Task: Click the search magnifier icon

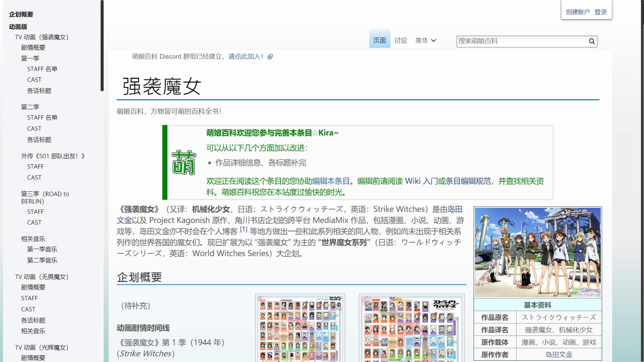Action: tap(592, 41)
